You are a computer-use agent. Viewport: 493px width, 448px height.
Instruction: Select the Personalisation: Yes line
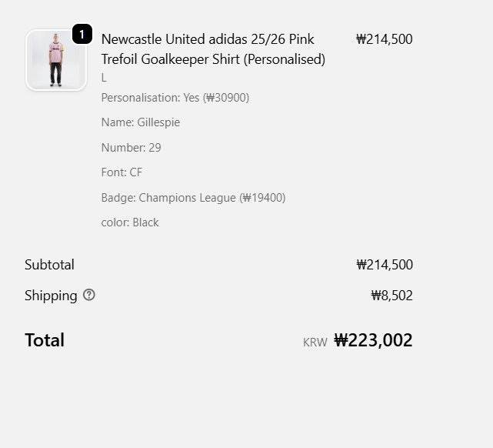click(175, 98)
